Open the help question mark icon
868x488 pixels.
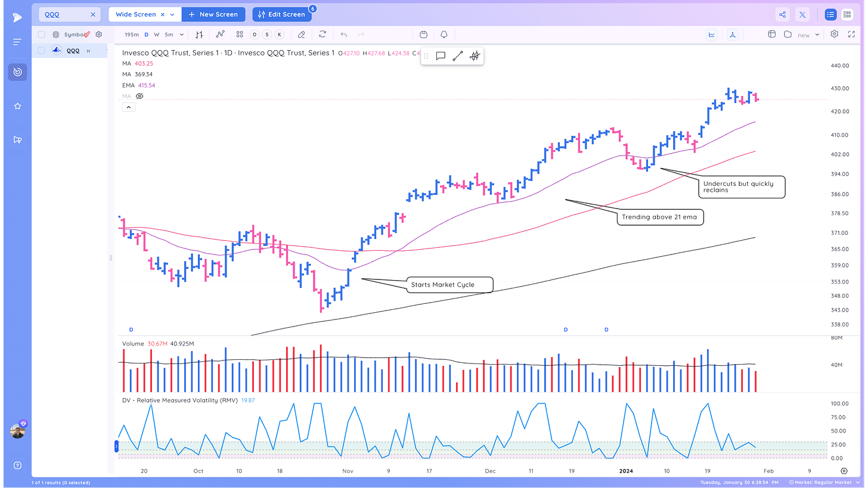(x=17, y=465)
